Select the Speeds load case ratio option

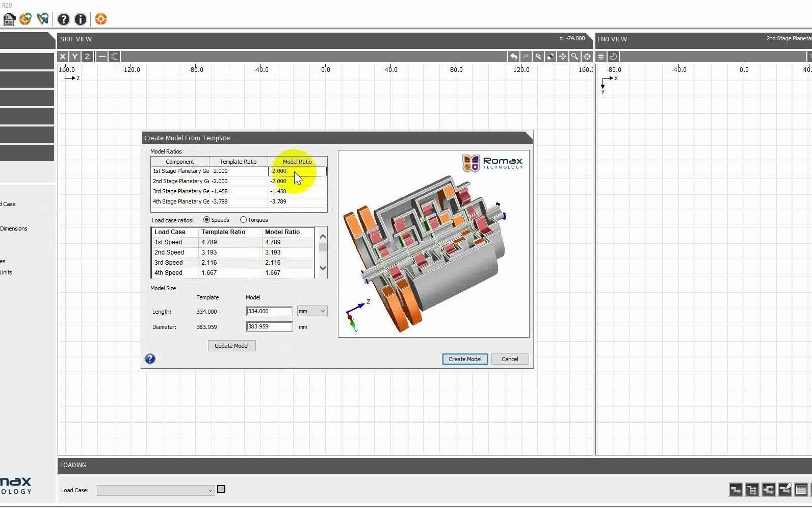pyautogui.click(x=206, y=220)
